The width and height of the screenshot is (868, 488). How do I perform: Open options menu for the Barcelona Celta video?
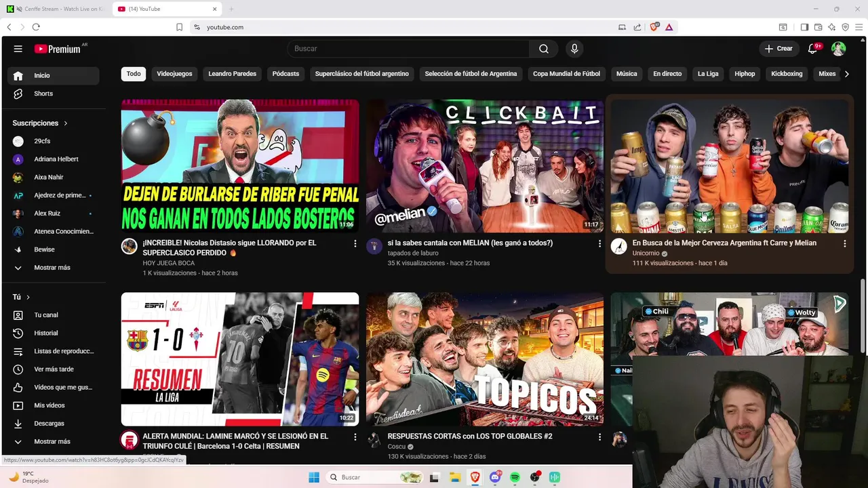point(355,437)
